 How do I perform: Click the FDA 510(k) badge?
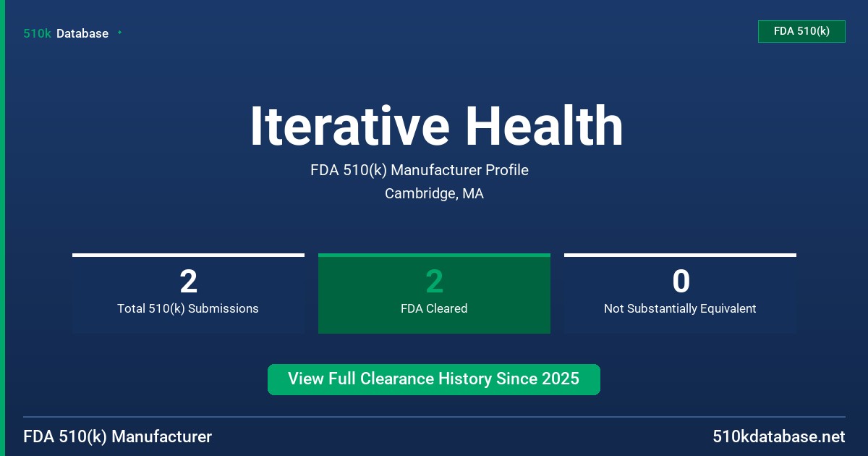click(801, 31)
